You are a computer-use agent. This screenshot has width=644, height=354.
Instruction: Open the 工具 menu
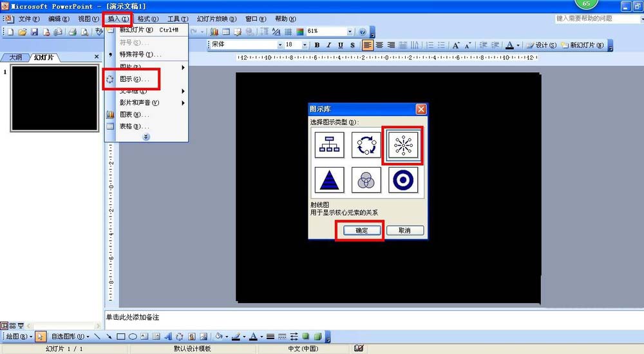(178, 19)
